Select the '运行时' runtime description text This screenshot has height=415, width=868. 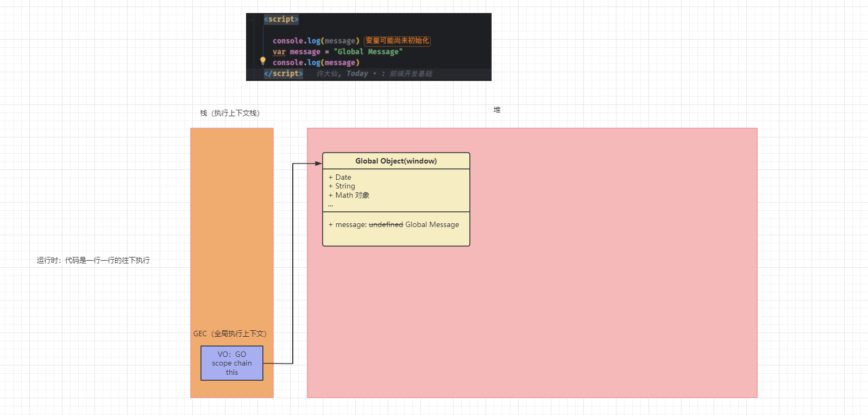click(x=93, y=260)
